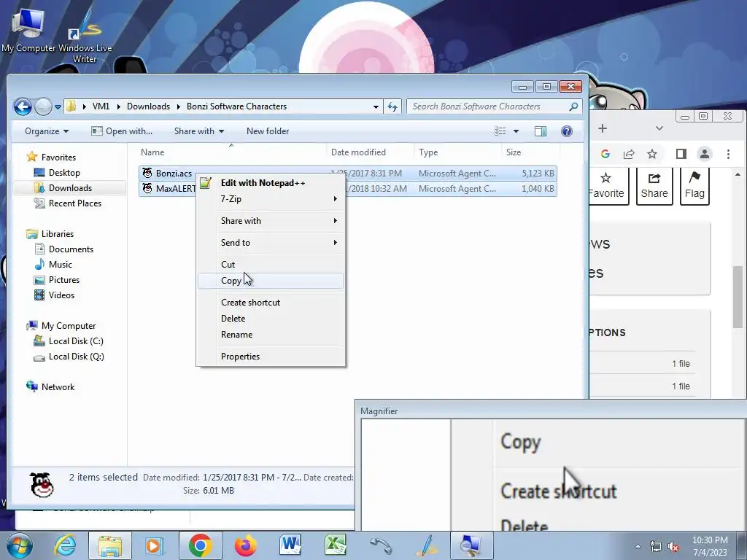
Task: Open the Share with toolbar dropdown
Action: [199, 131]
